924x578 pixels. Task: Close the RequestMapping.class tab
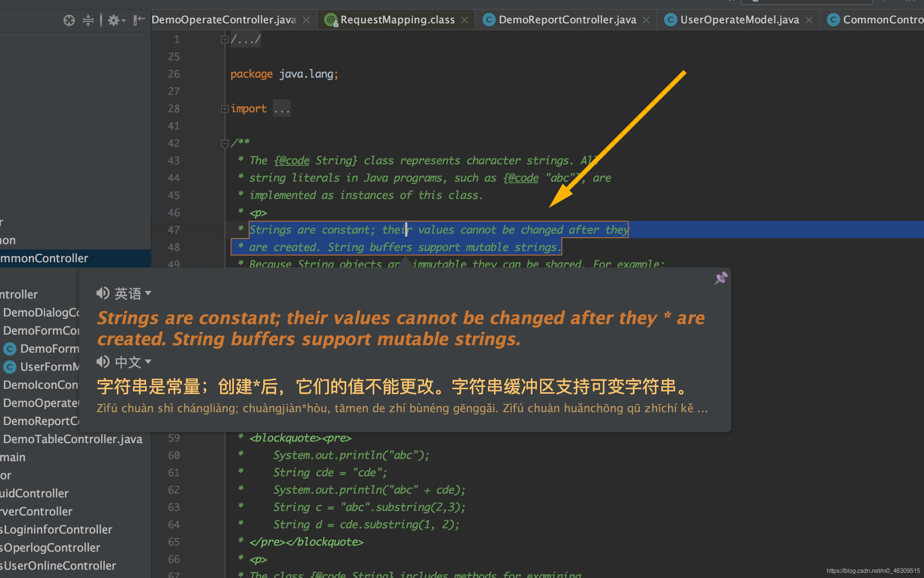coord(465,20)
